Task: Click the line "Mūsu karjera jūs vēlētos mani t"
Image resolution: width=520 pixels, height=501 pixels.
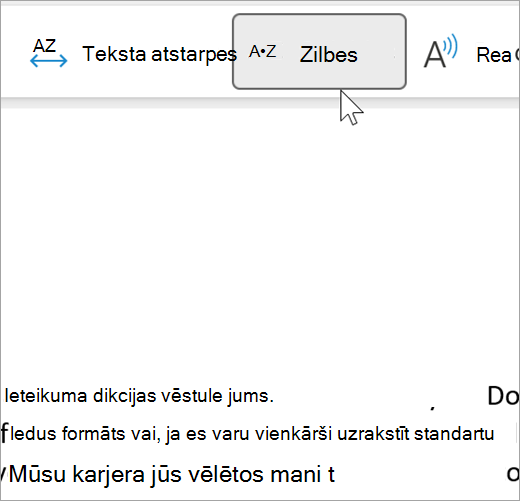Action: click(172, 474)
